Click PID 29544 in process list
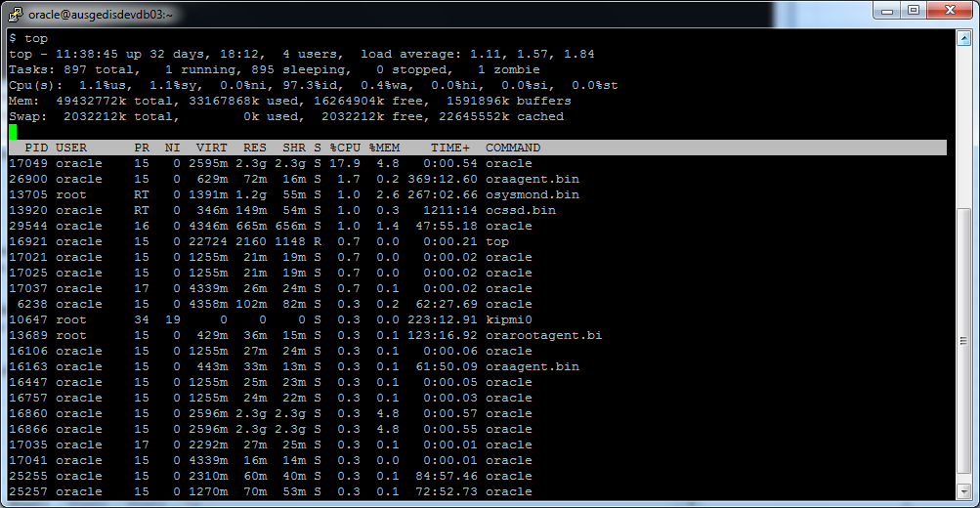 pos(28,227)
